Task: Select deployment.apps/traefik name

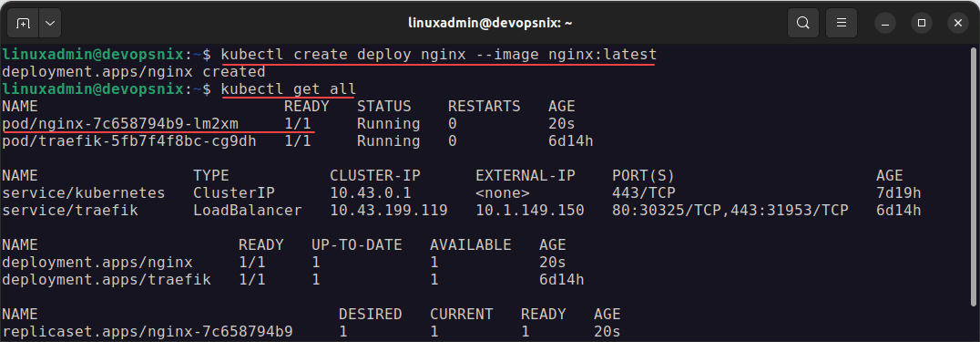Action: (107, 279)
